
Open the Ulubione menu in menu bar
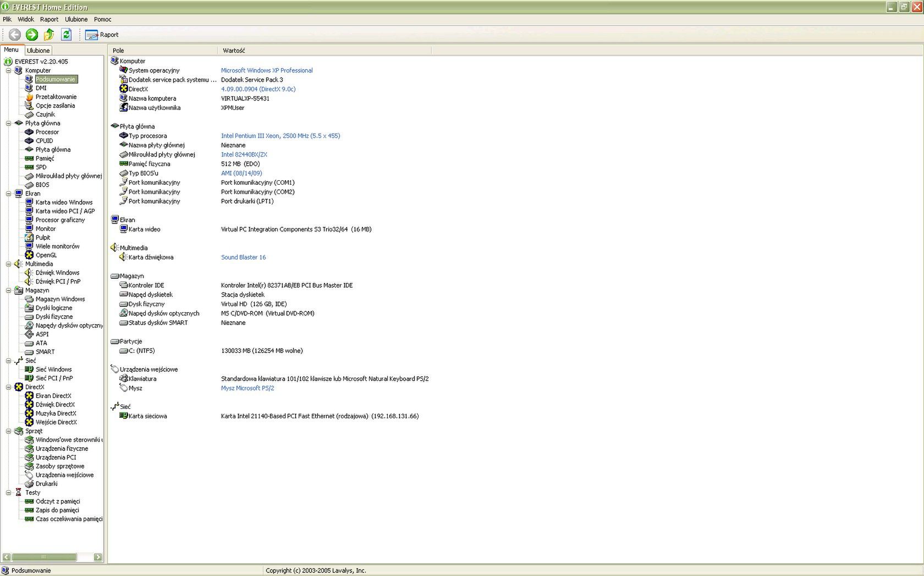(x=76, y=19)
